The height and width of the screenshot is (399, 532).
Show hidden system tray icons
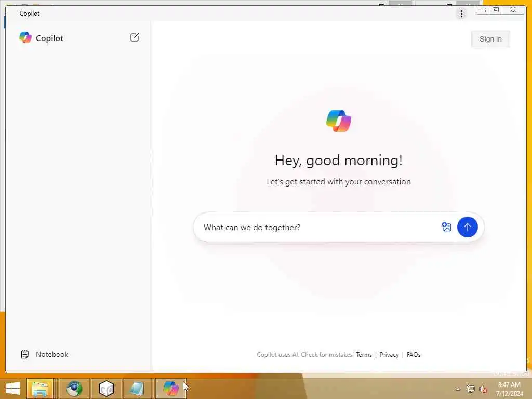458,389
